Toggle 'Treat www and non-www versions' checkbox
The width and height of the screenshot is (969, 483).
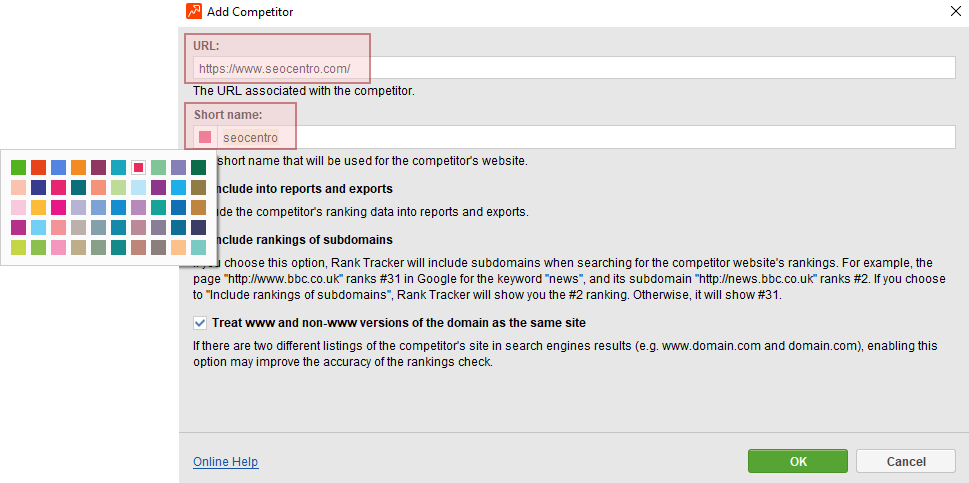(200, 322)
